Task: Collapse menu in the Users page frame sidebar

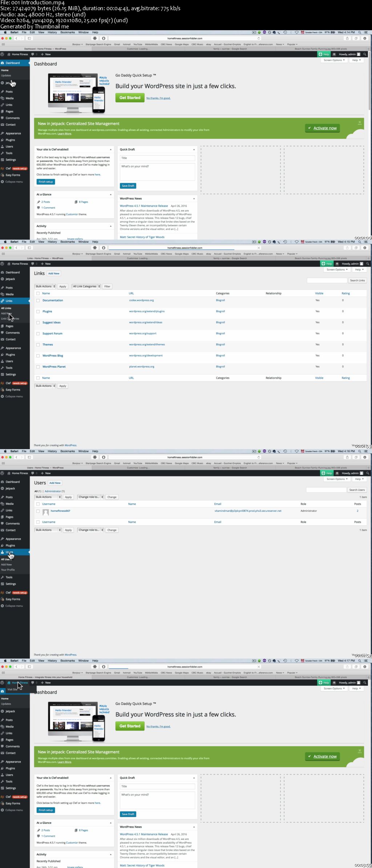Action: point(14,606)
